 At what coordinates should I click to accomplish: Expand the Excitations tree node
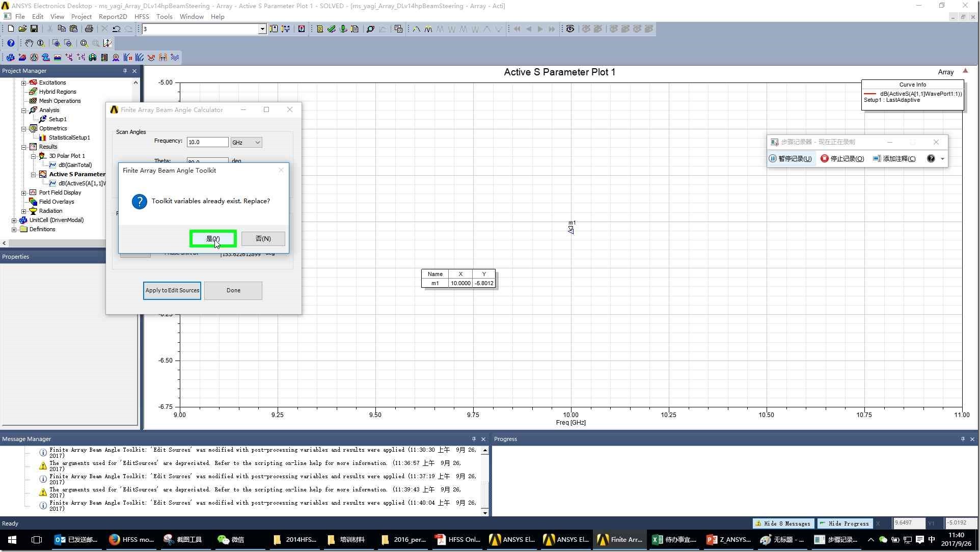coord(23,82)
